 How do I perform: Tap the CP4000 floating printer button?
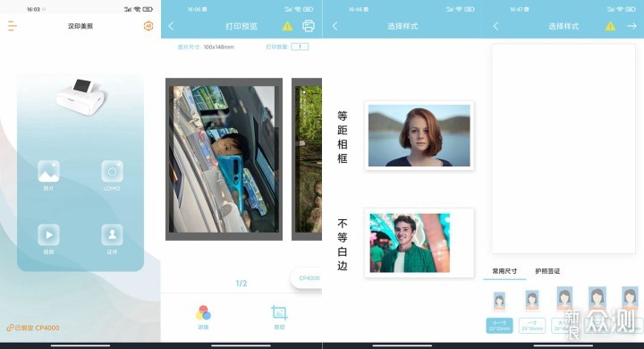pyautogui.click(x=307, y=278)
